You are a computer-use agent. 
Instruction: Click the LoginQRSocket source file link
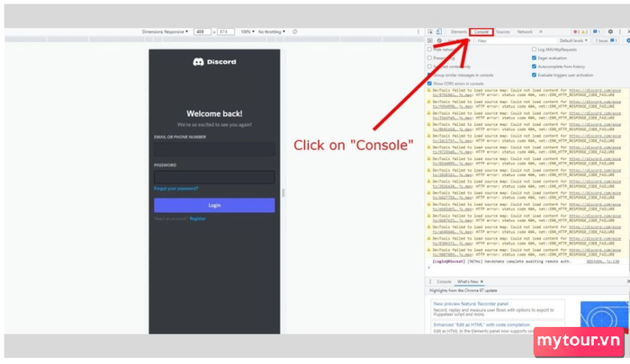pos(603,262)
